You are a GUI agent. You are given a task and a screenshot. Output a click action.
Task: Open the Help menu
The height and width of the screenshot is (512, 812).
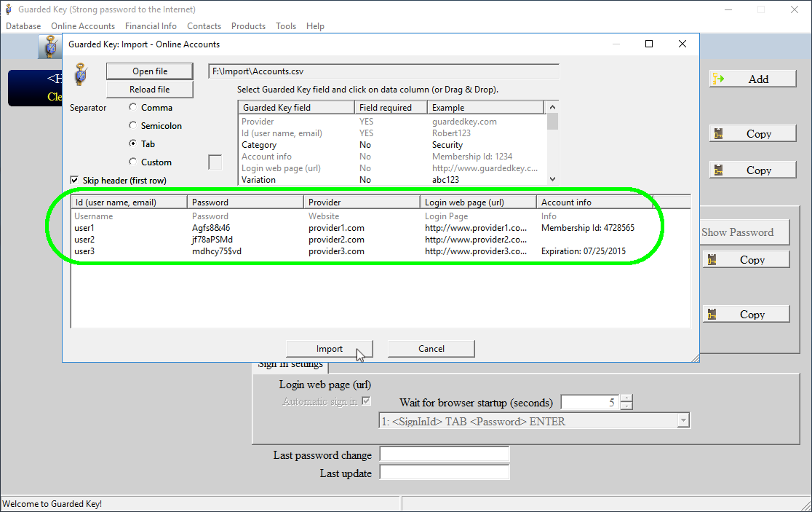point(315,26)
